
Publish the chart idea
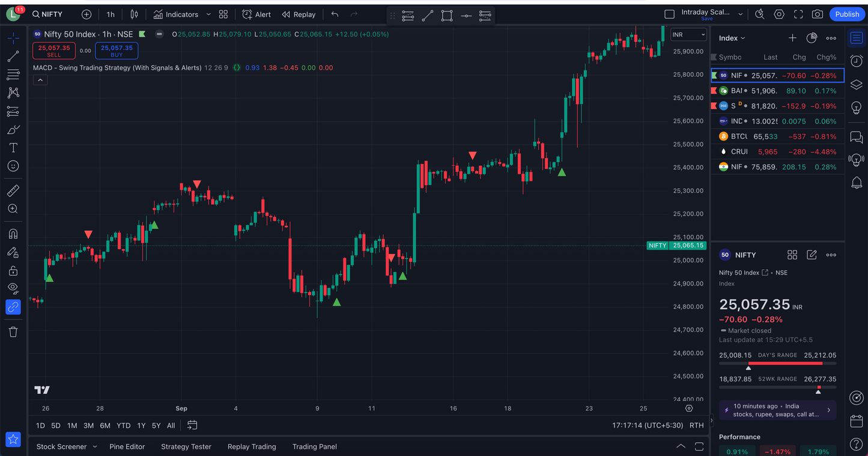pyautogui.click(x=847, y=14)
